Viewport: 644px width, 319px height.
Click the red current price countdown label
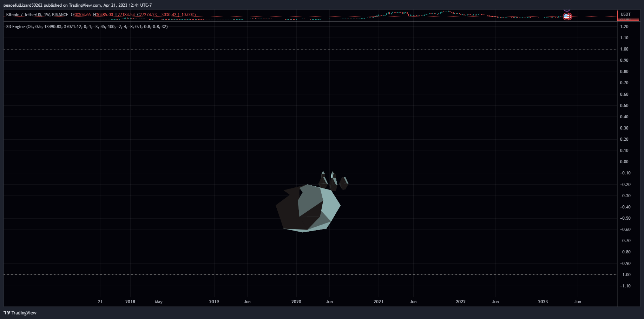[628, 19]
